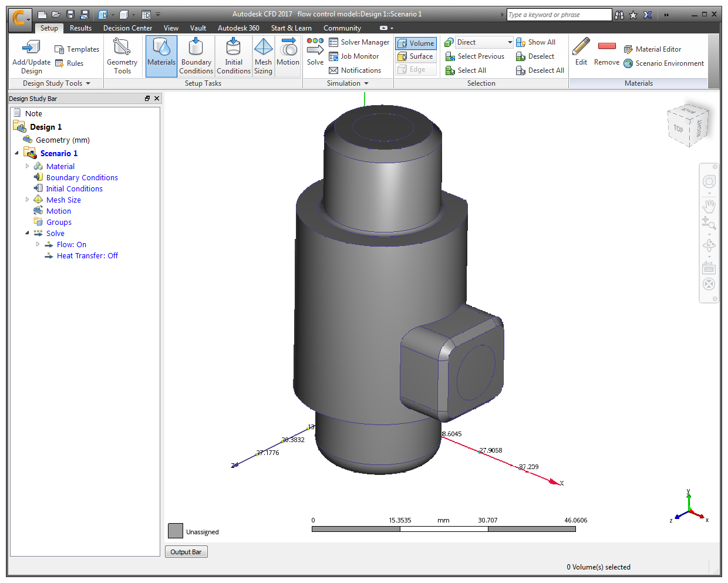Expand the Mesh Size tree node
Viewport: 728px width, 583px height.
pyautogui.click(x=27, y=200)
